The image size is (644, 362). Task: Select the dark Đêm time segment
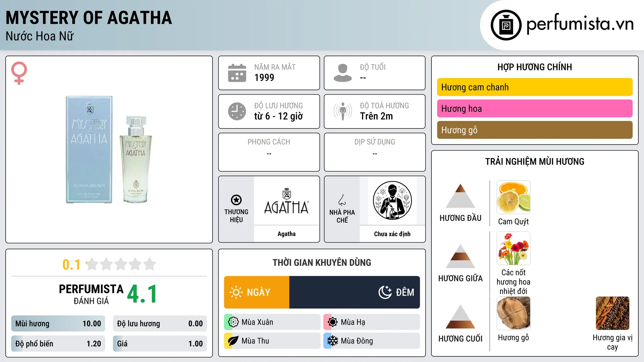[x=354, y=292]
